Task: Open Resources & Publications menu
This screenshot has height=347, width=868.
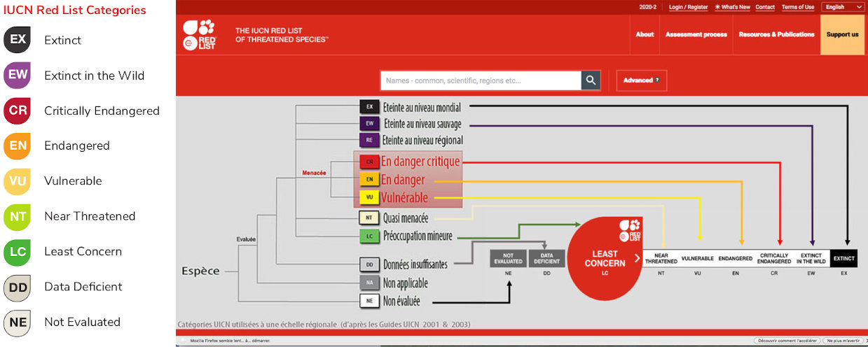Action: click(776, 34)
